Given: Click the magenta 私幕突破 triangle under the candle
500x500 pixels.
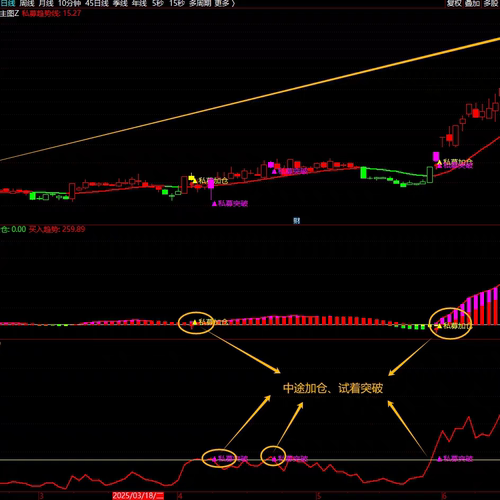Looking at the screenshot, I should coord(214,203).
